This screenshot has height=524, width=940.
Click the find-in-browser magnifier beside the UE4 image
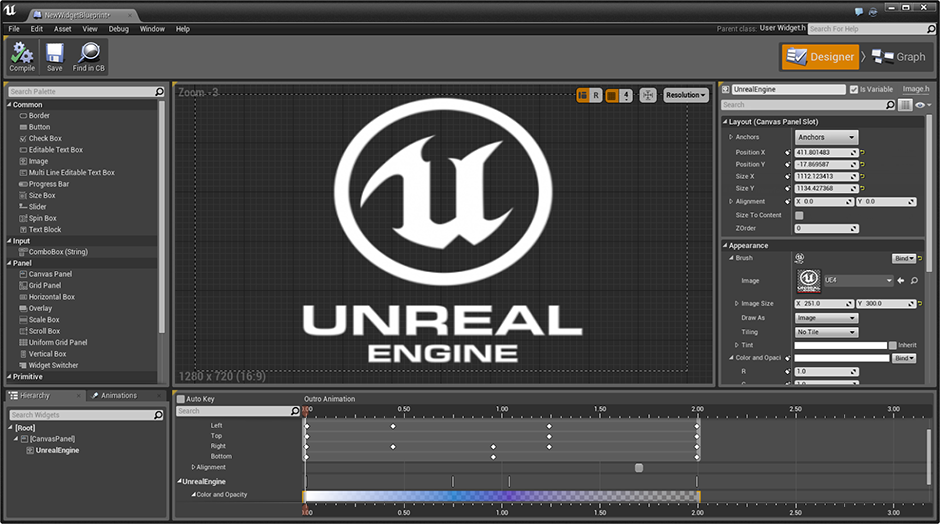pos(914,281)
